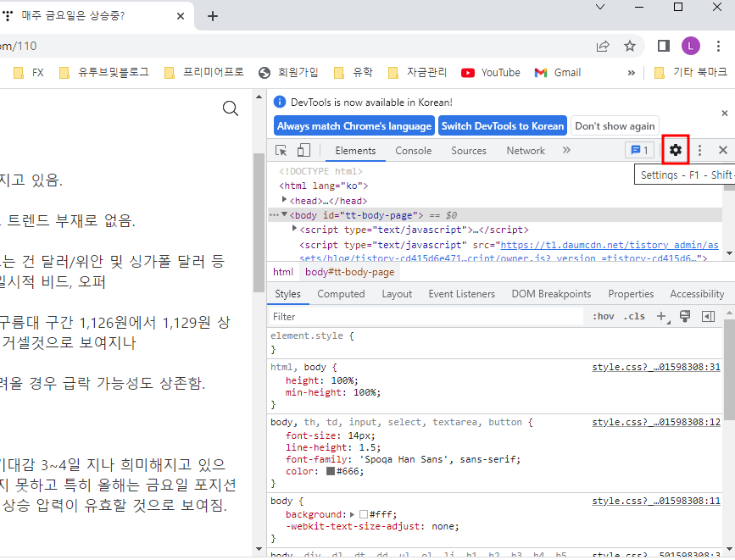Expand the background shorthand property triangle

[x=353, y=514]
